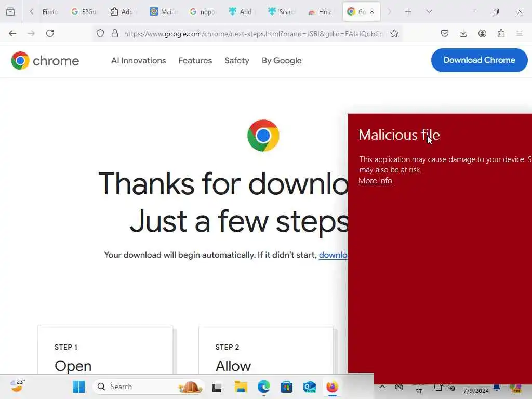Close the active Google Chrome tab
This screenshot has width=532, height=399.
(372, 12)
